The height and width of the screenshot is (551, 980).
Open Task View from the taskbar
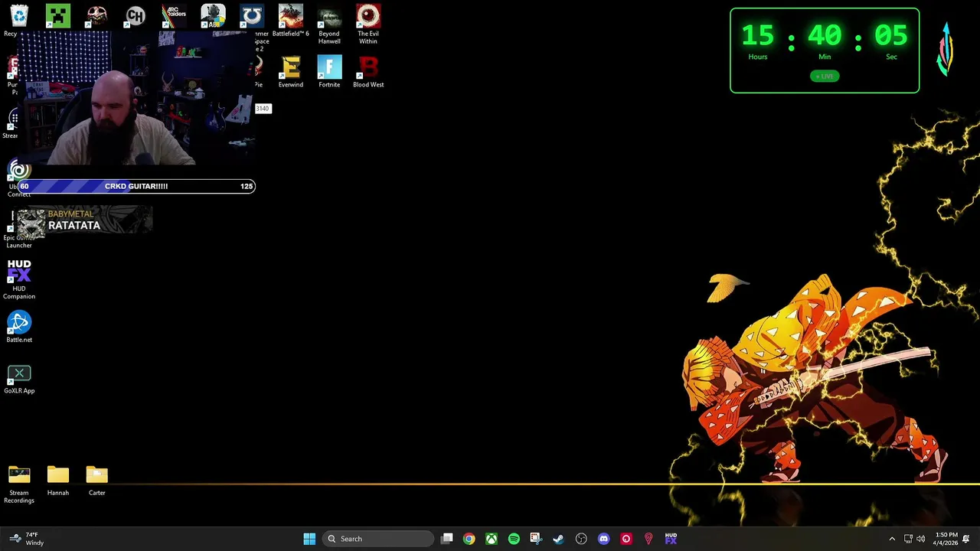coord(447,539)
